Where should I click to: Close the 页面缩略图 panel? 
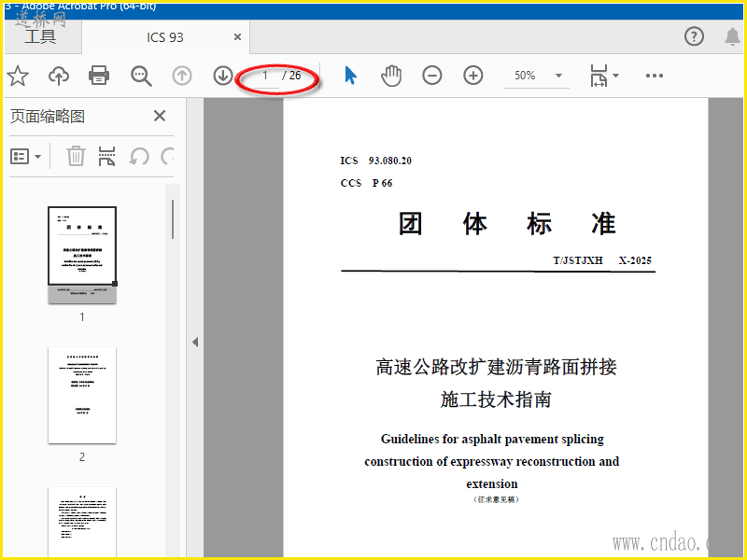[x=160, y=116]
